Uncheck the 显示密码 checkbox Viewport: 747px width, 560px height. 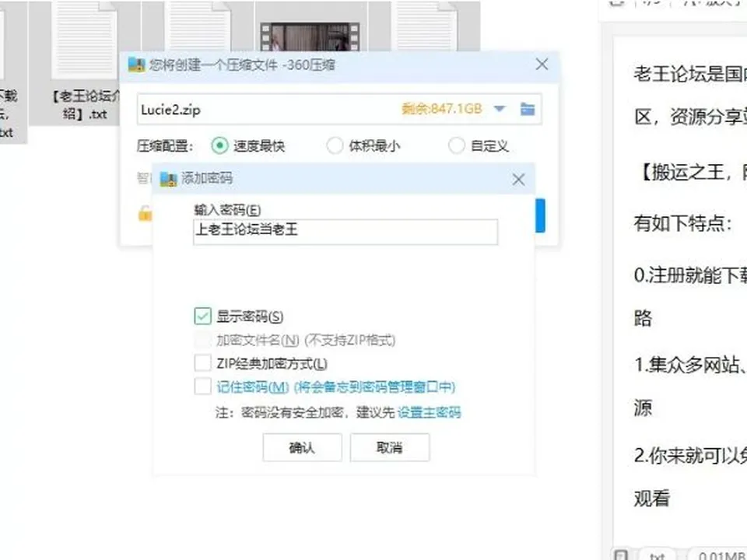[x=203, y=317]
